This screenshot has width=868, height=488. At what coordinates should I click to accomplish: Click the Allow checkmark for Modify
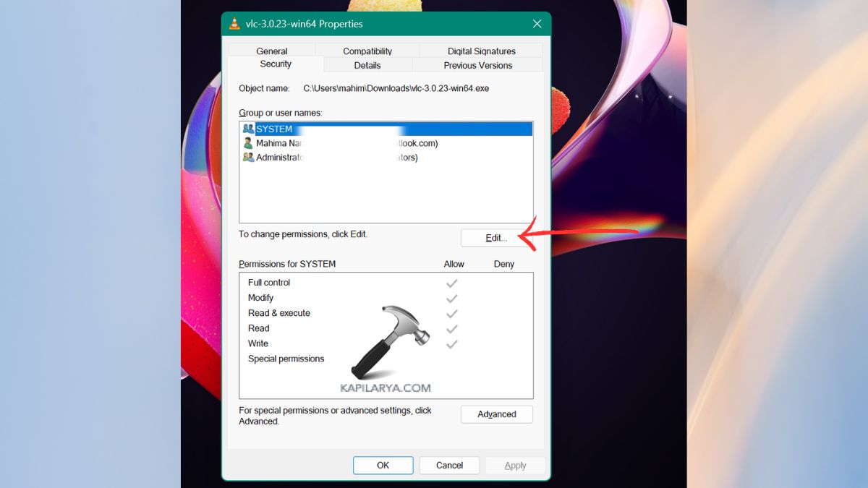[452, 298]
